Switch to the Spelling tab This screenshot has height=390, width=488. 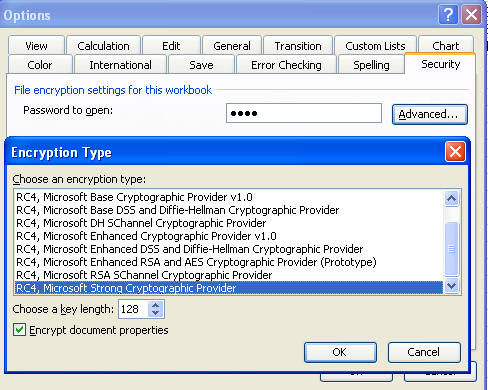point(371,65)
